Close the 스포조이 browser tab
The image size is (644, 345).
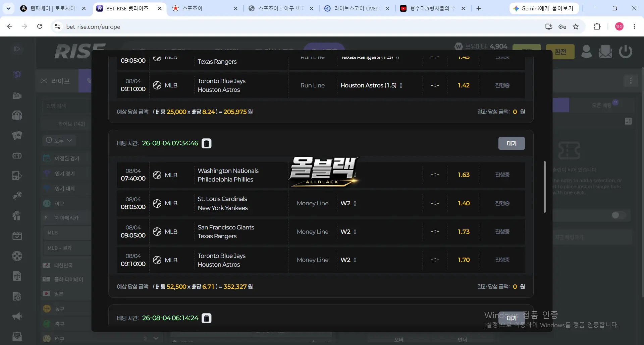[x=236, y=8]
